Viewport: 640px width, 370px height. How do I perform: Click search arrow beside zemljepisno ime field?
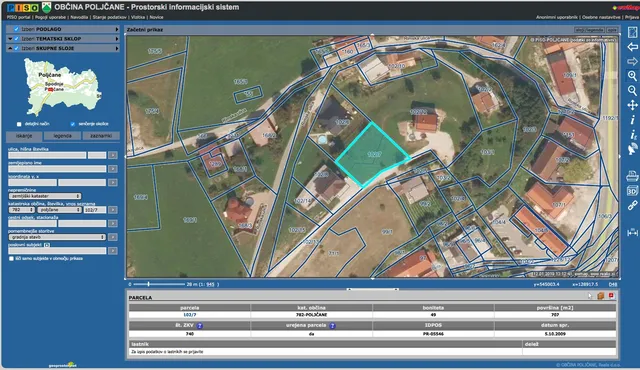[113, 168]
